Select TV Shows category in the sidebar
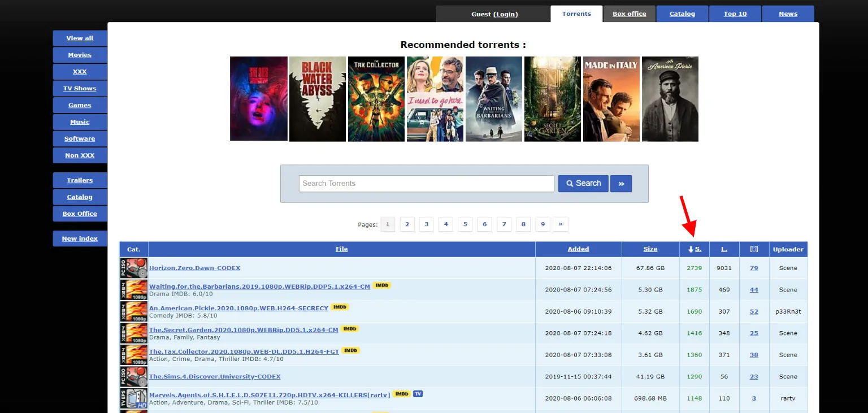The width and height of the screenshot is (868, 413). [x=80, y=89]
